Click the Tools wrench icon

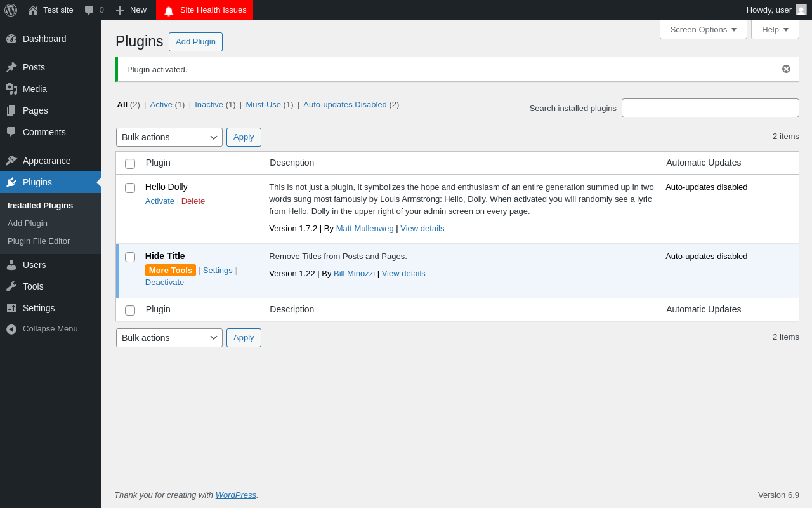point(11,286)
